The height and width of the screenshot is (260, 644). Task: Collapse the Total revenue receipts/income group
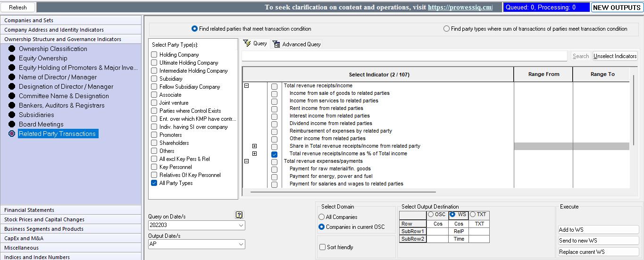(x=247, y=86)
